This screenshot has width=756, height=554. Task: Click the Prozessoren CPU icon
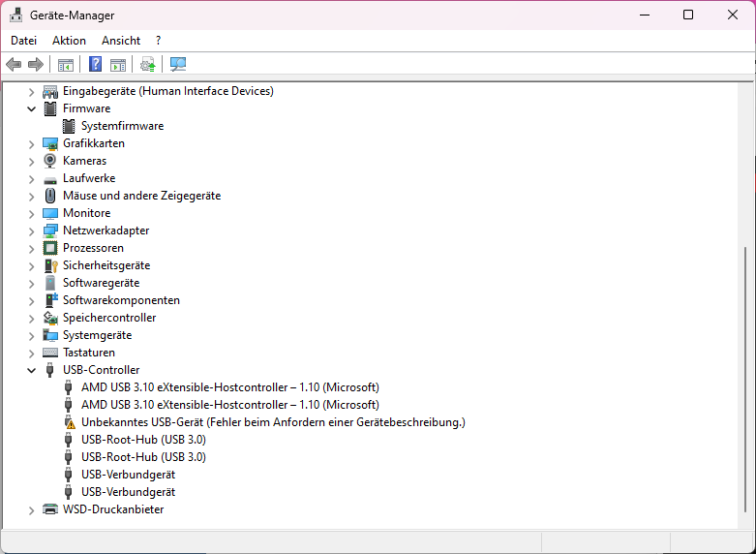point(50,248)
